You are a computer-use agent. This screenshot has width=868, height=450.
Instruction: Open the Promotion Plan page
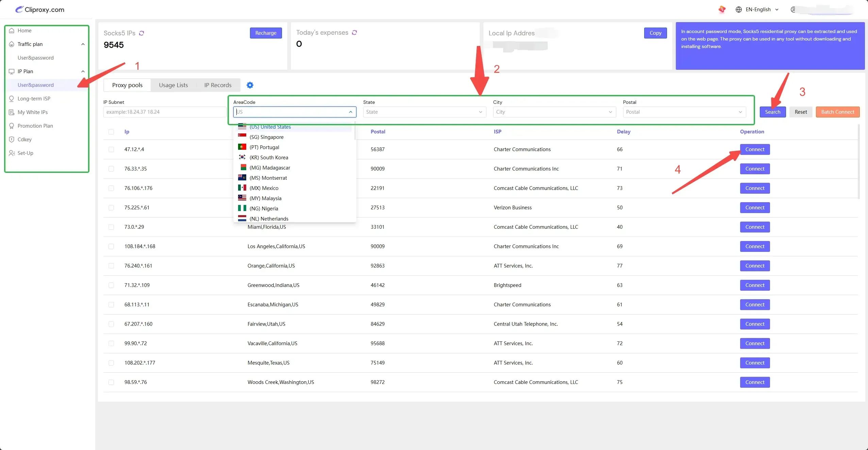pos(35,126)
